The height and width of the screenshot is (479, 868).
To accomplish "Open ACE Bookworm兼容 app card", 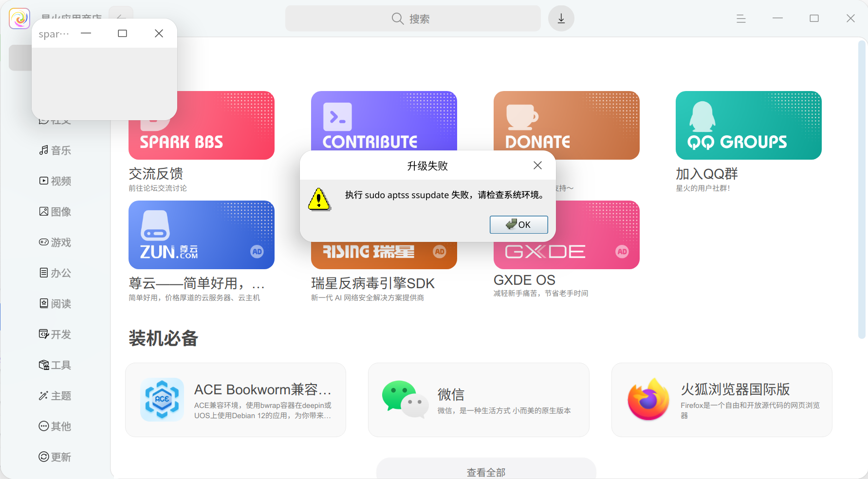I will pos(236,400).
